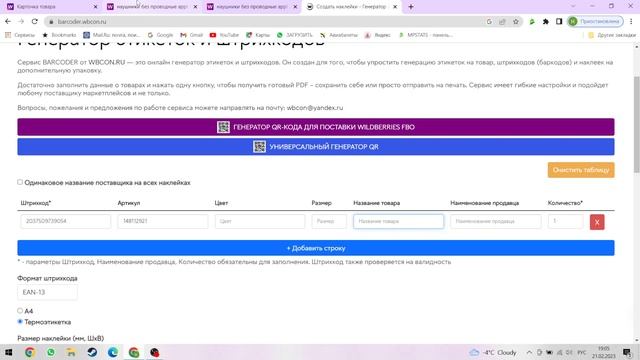This screenshot has width=640, height=360.
Task: Close the 'Создать наклейки' tab
Action: 395,7
